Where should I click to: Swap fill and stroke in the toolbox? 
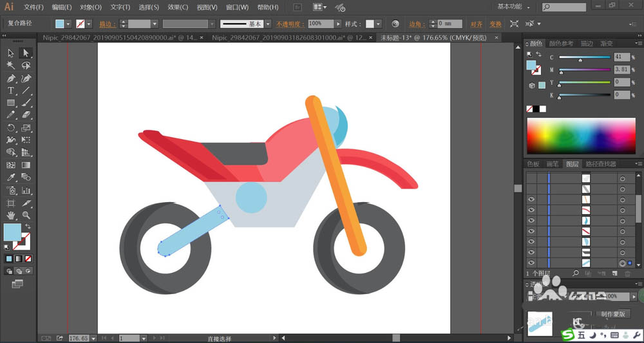tap(28, 226)
